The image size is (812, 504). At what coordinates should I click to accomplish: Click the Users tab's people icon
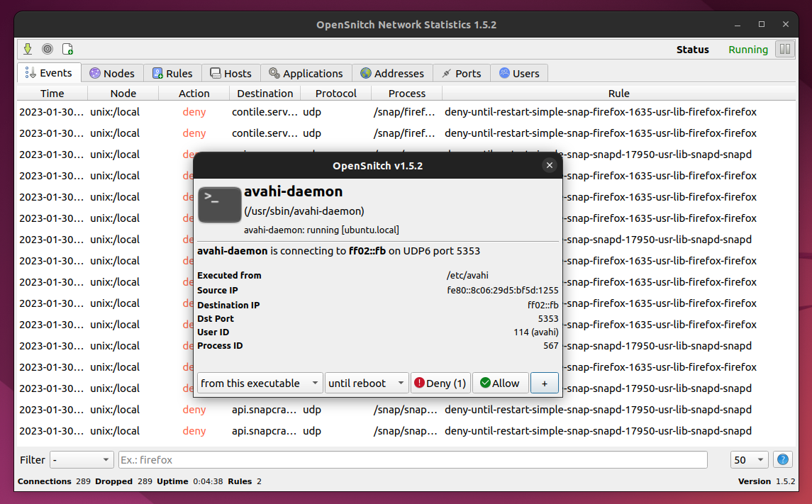pos(504,73)
